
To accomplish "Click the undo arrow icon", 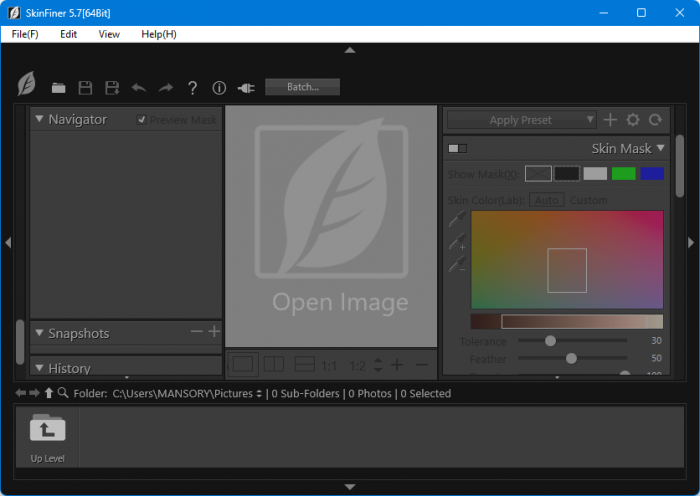I will [139, 88].
